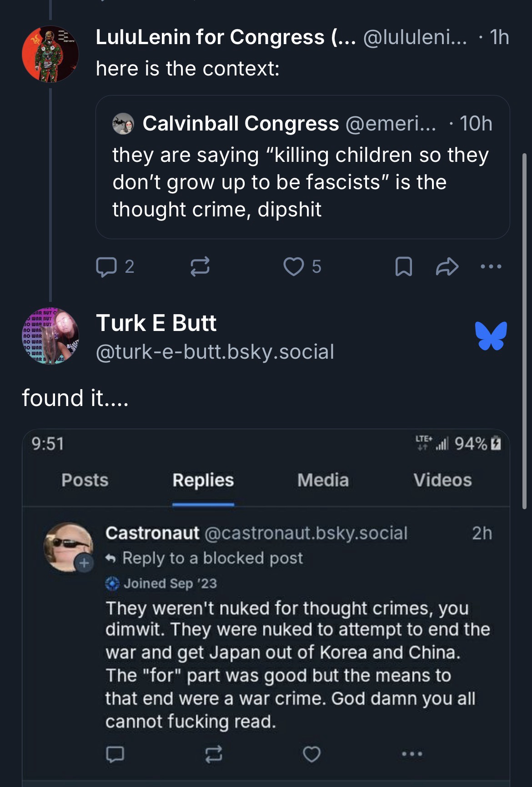This screenshot has height=787, width=532.
Task: Repost LuluLenin's post
Action: click(200, 267)
